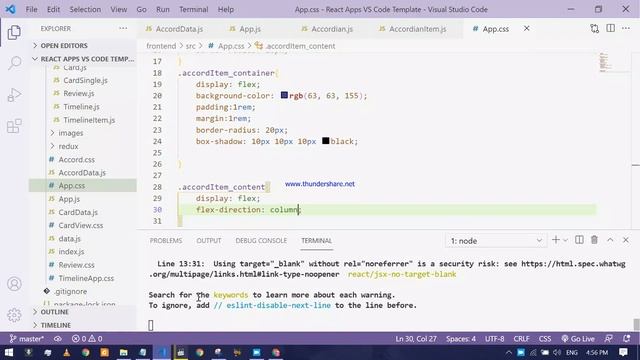This screenshot has width=640, height=360.
Task: Open the notifications bell in status bar
Action: (627, 339)
